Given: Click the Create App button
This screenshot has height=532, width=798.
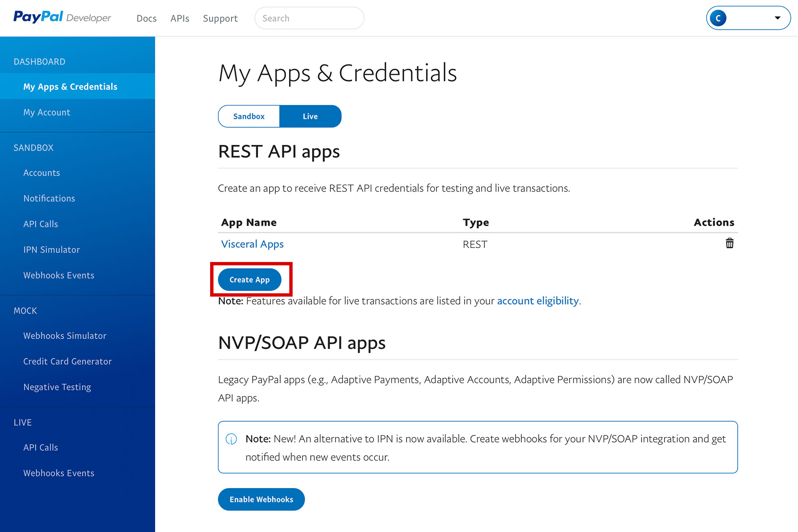Looking at the screenshot, I should [x=250, y=280].
